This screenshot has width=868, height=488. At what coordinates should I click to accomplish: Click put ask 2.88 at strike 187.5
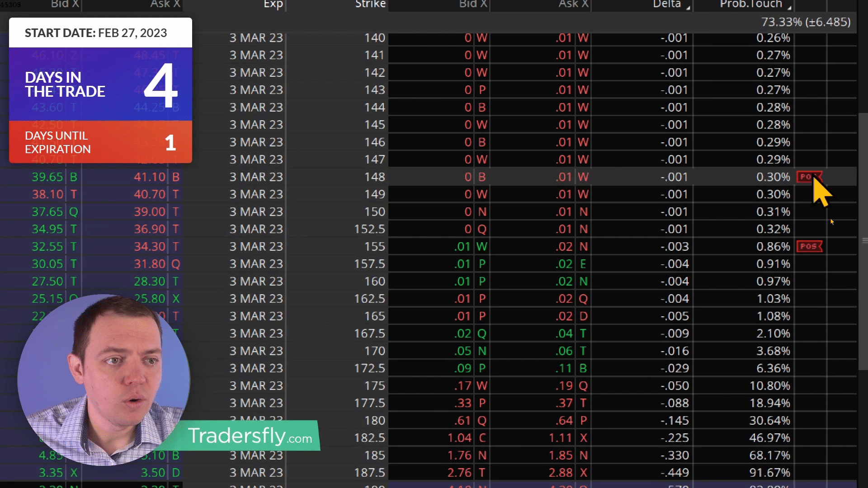pyautogui.click(x=561, y=473)
